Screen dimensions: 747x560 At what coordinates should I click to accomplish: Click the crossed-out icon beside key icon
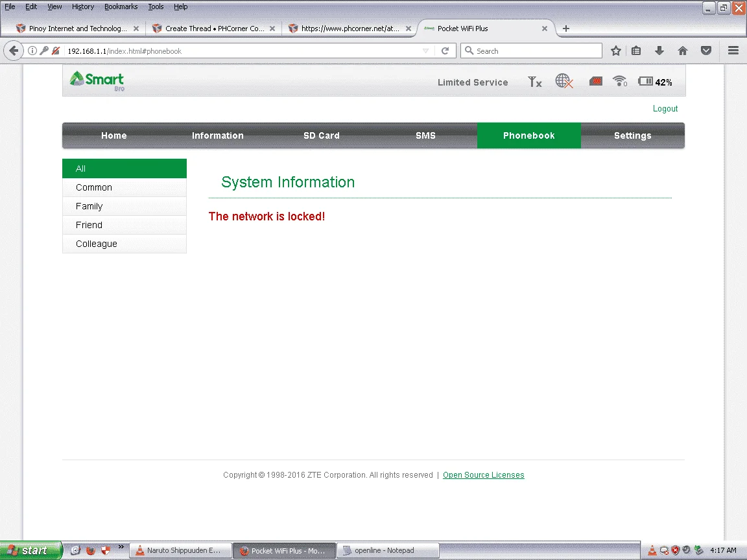[56, 51]
